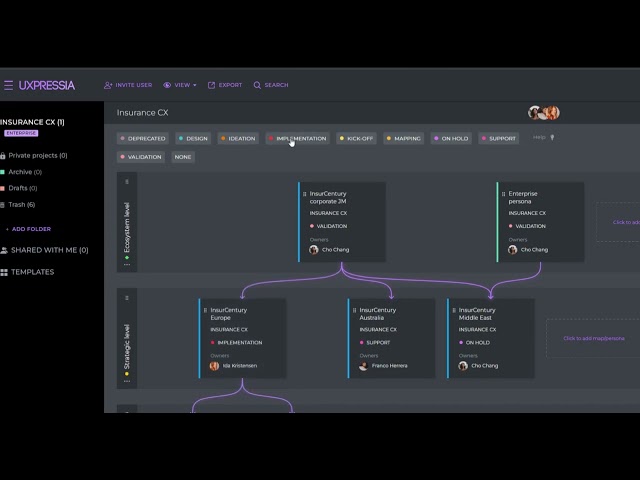
Task: Open the Private projects folder
Action: pos(38,156)
